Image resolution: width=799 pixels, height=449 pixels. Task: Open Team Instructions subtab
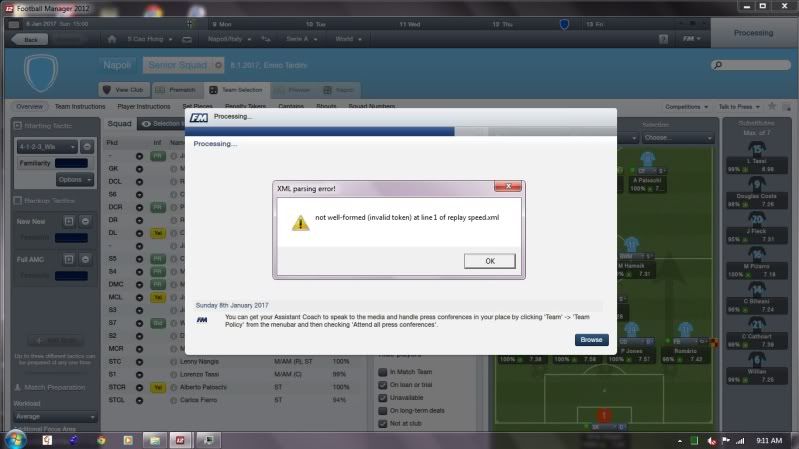click(x=80, y=107)
